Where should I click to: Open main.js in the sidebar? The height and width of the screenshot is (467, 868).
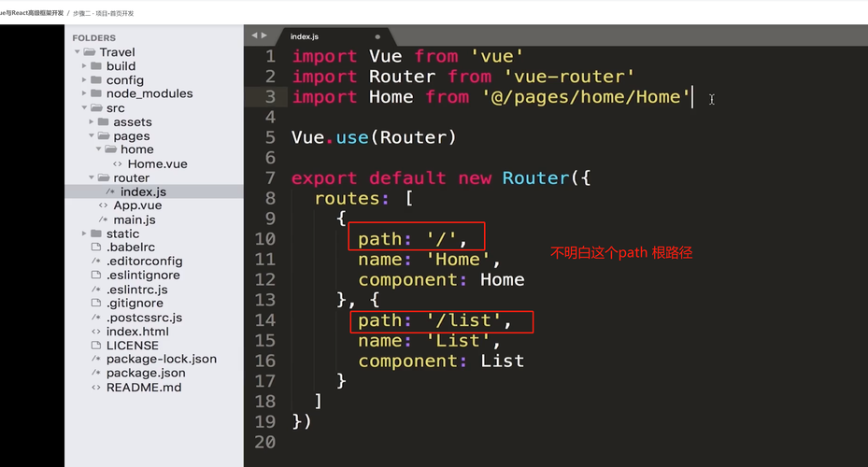click(x=135, y=219)
